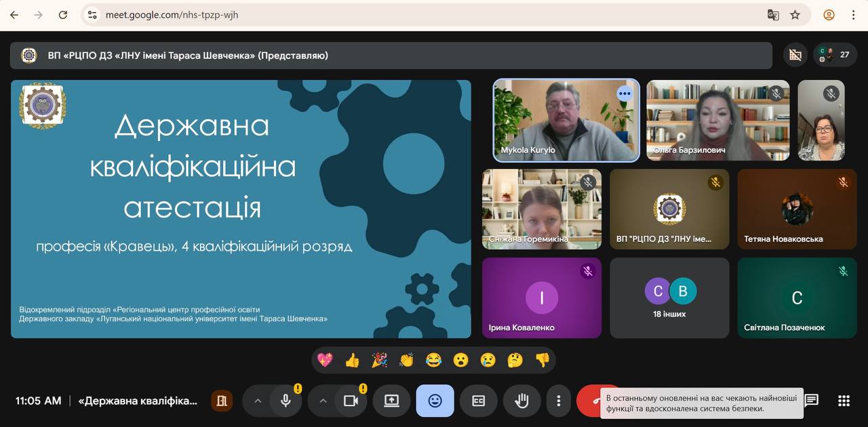Send the party popper reaction

pos(379,360)
